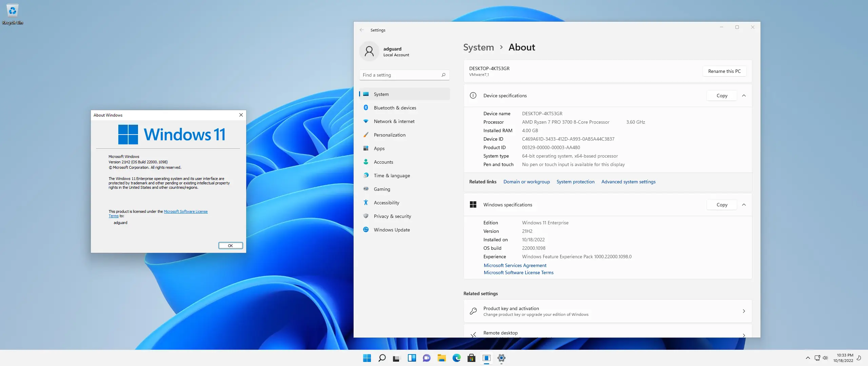This screenshot has height=366, width=868.
Task: Collapse the Windows specifications section
Action: point(744,204)
